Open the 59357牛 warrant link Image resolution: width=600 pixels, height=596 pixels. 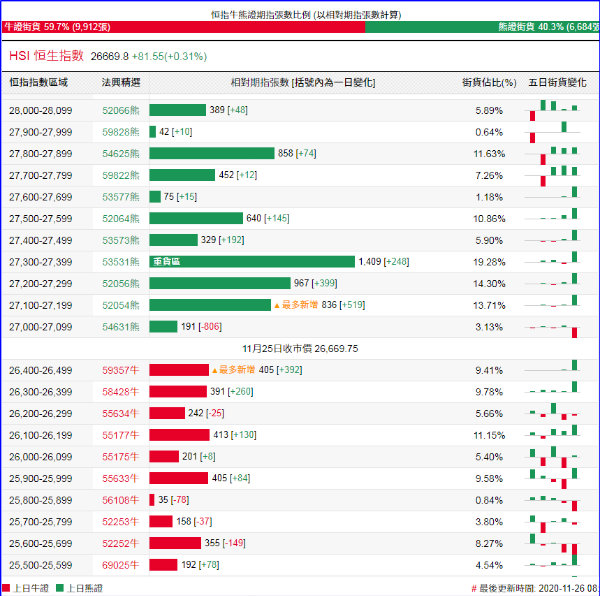[121, 370]
